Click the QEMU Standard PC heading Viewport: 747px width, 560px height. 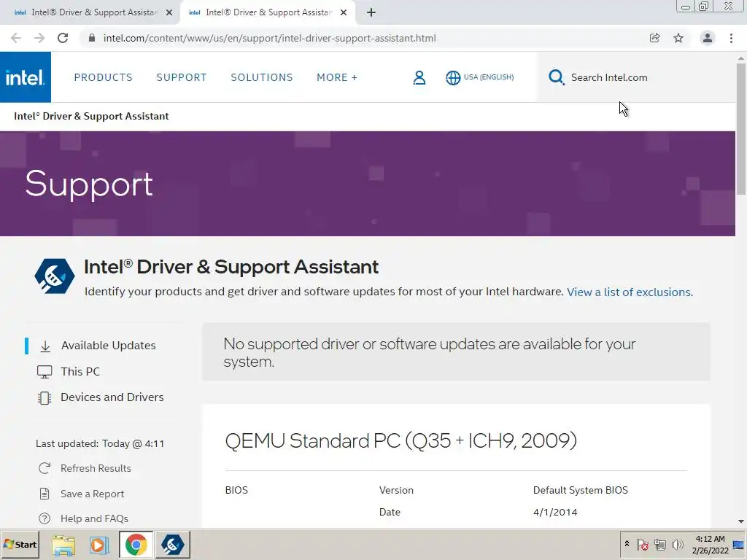tap(400, 441)
